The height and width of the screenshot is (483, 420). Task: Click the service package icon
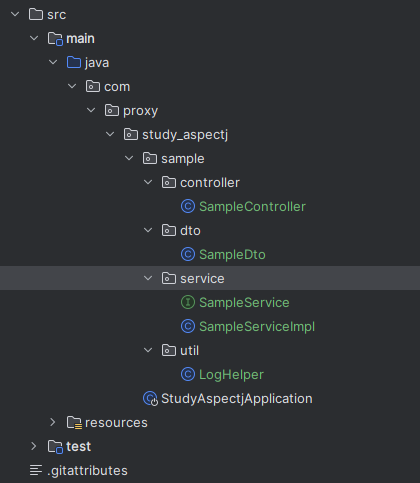coord(169,278)
